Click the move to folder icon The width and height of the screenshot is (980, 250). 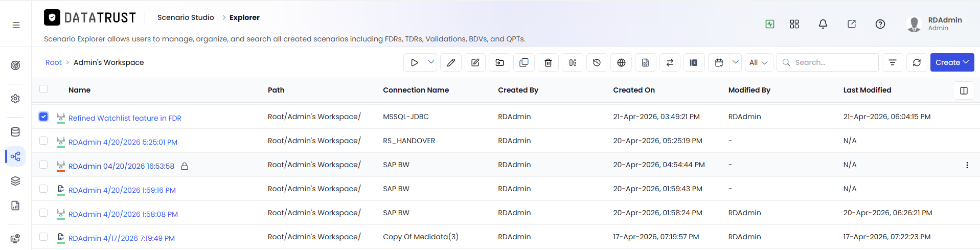click(499, 62)
